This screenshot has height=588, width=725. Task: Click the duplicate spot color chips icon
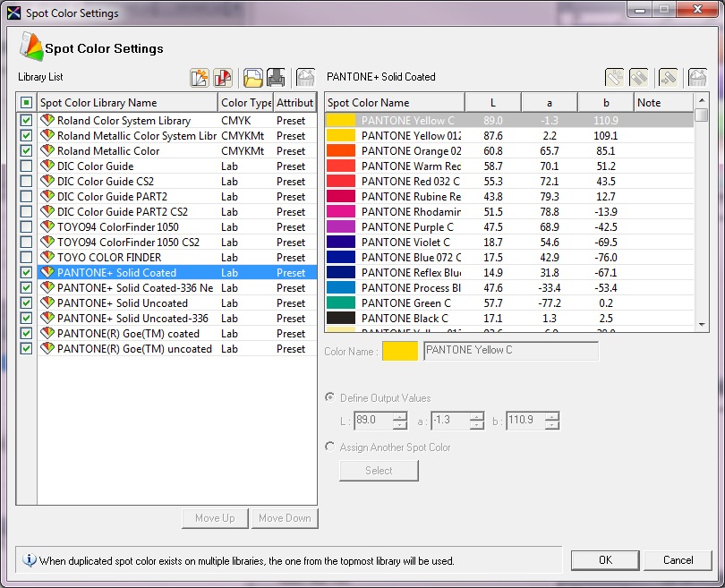(638, 78)
